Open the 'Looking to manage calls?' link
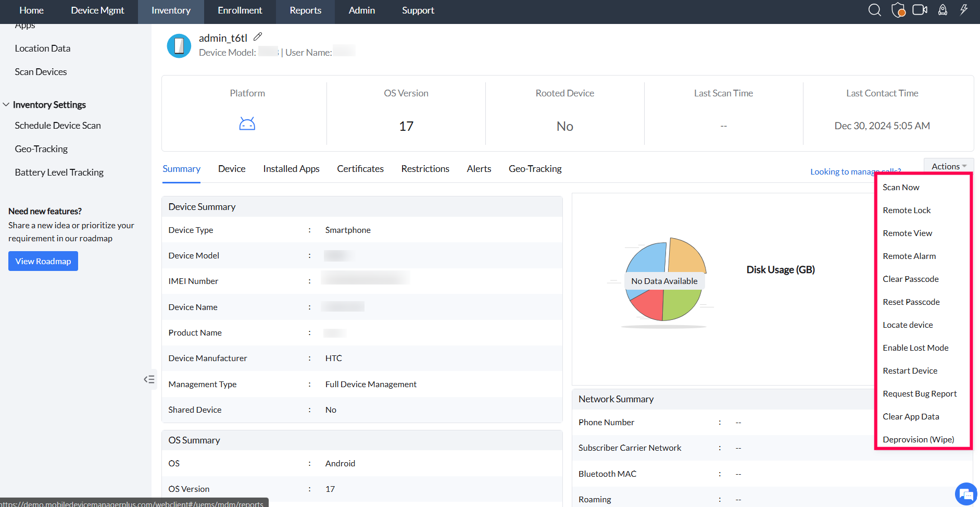 click(x=855, y=171)
